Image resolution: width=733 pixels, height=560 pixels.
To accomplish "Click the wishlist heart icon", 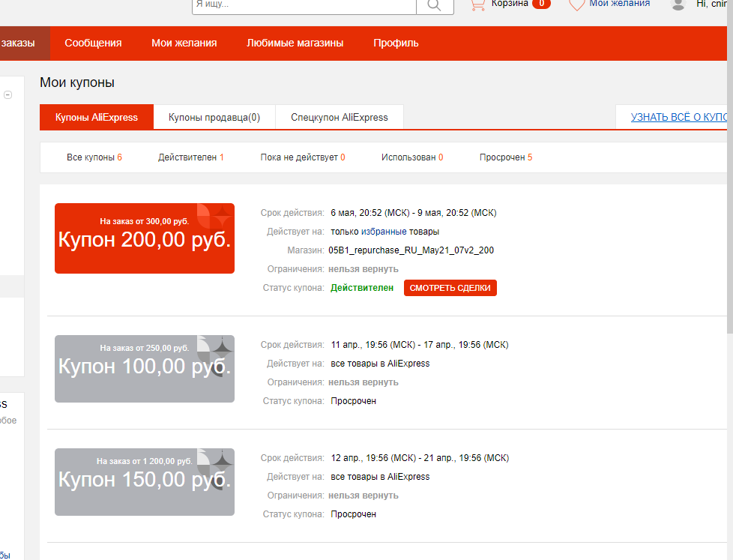I will coord(576,5).
